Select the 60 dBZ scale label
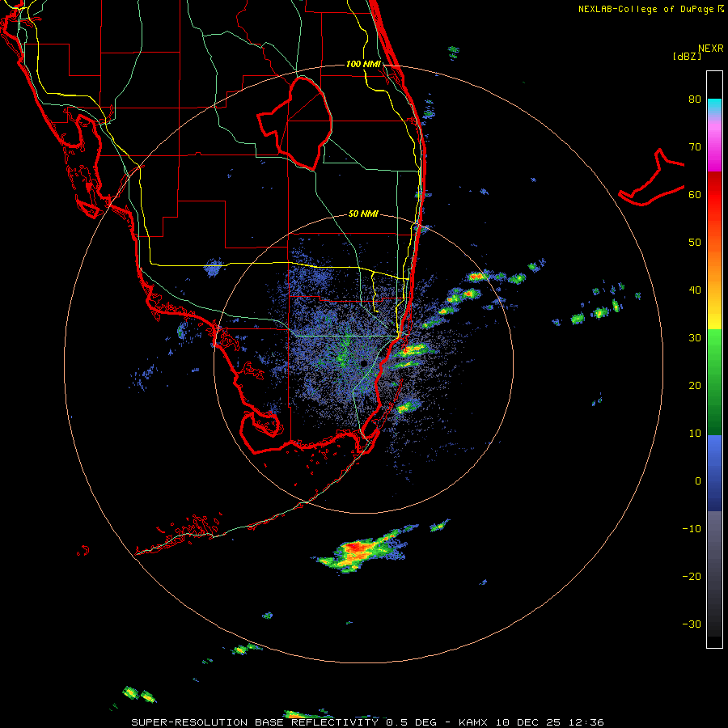 click(695, 194)
